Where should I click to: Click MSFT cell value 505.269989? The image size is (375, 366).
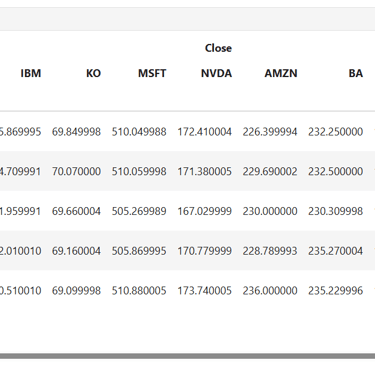point(139,211)
